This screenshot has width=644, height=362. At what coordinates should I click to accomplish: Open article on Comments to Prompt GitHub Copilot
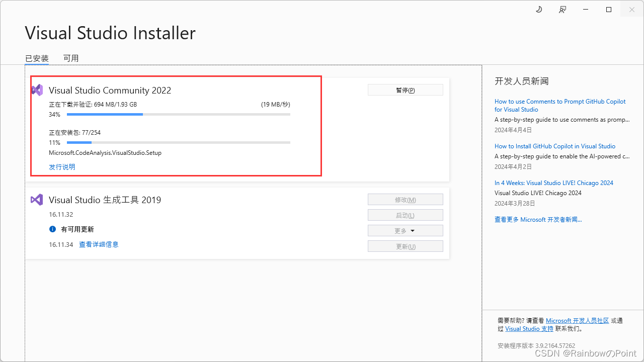(x=560, y=105)
